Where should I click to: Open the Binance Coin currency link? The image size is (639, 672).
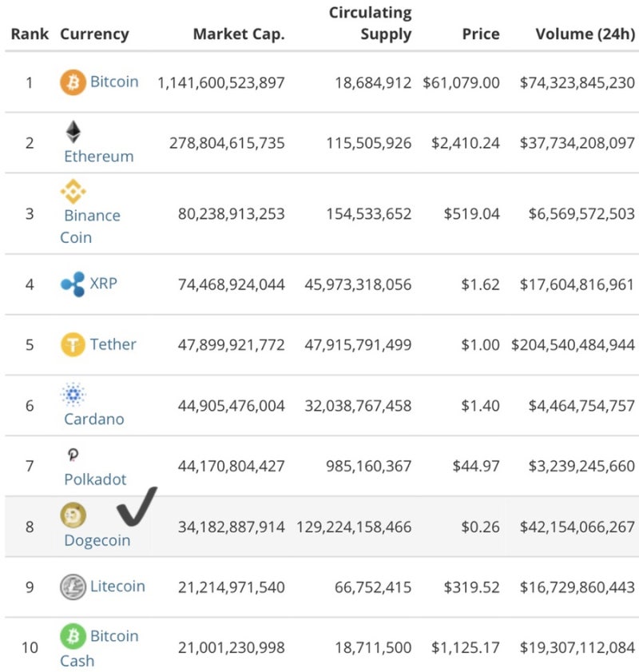tap(90, 226)
